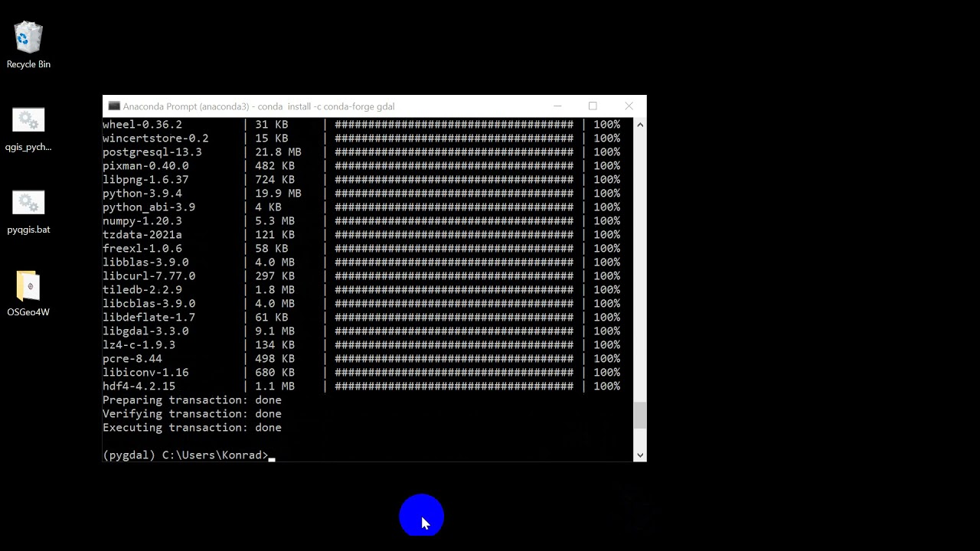This screenshot has height=551, width=980.
Task: Click the scrollbar down arrow in prompt
Action: [x=640, y=455]
